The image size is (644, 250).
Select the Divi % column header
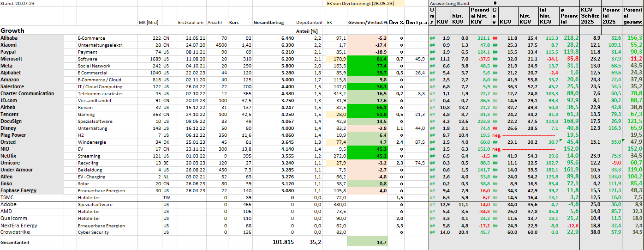pos(396,22)
